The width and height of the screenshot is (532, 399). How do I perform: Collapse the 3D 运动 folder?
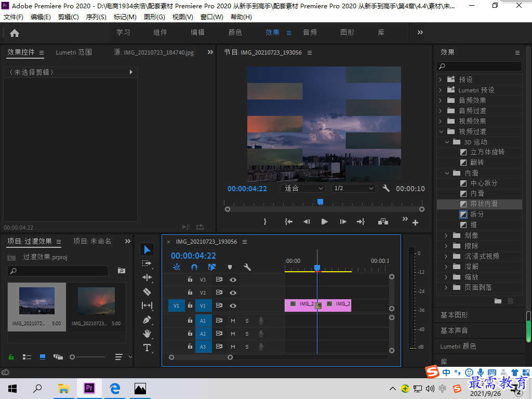(447, 142)
